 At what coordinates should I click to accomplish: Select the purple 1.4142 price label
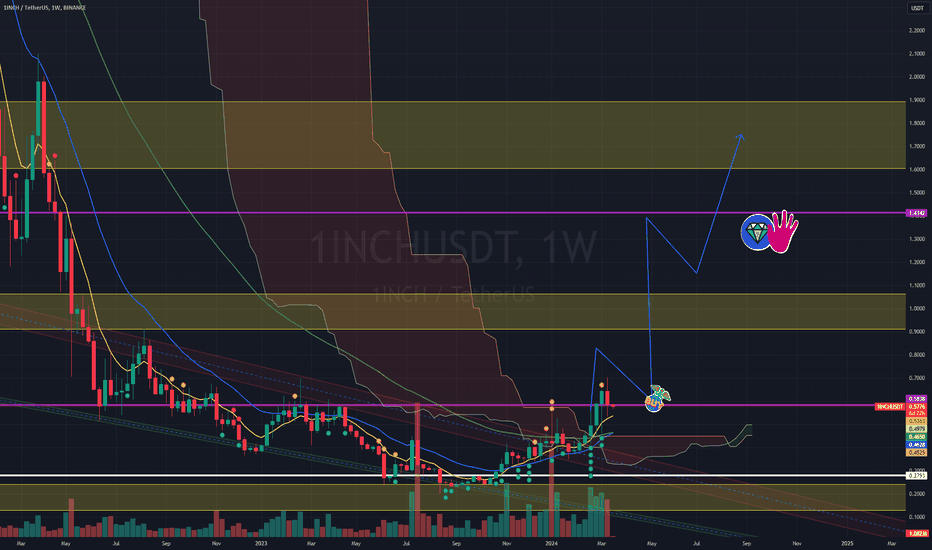(917, 213)
